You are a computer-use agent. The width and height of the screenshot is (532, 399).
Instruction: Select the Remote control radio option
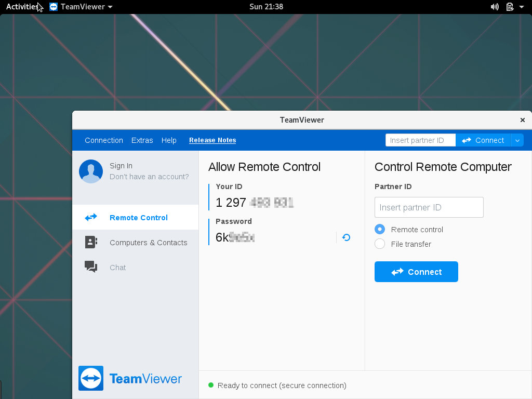pyautogui.click(x=380, y=229)
